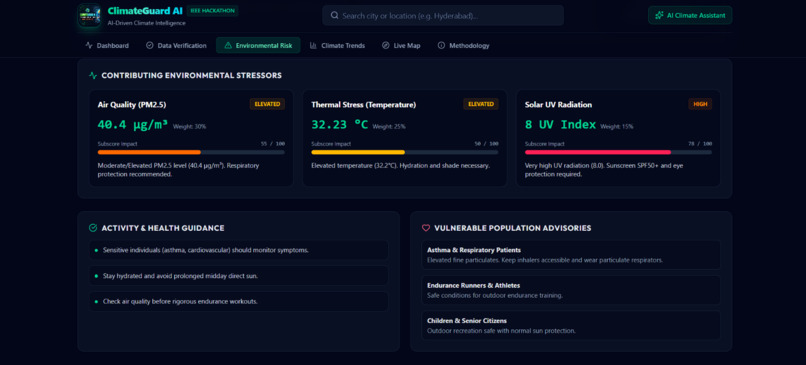Click the Vulnerable Population Advisories heading
This screenshot has width=806, height=365.
[x=512, y=228]
